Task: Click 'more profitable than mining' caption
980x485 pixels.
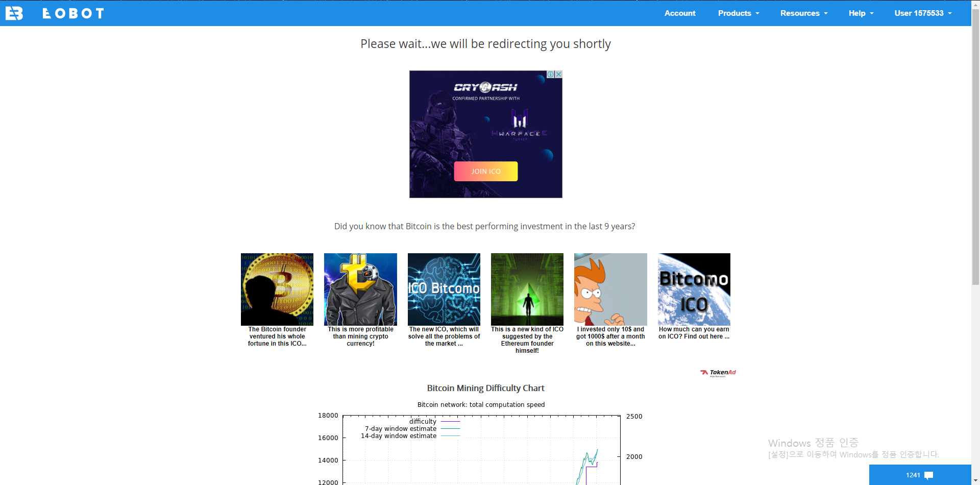Action: pos(360,336)
